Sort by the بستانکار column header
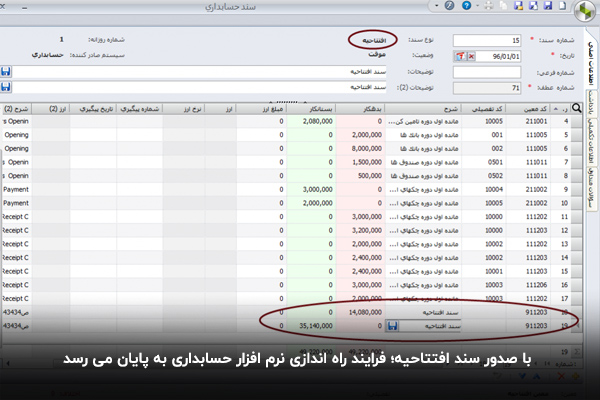 point(311,109)
